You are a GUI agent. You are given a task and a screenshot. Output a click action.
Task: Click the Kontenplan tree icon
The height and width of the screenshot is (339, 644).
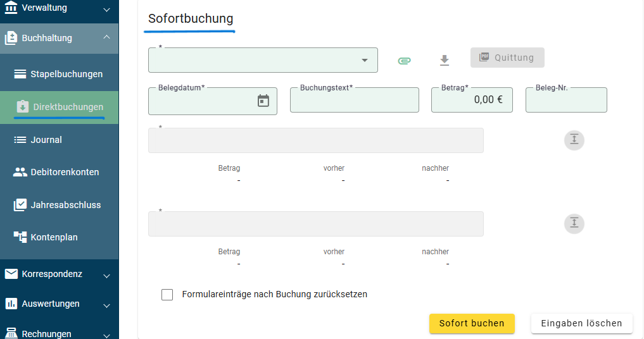tap(20, 237)
